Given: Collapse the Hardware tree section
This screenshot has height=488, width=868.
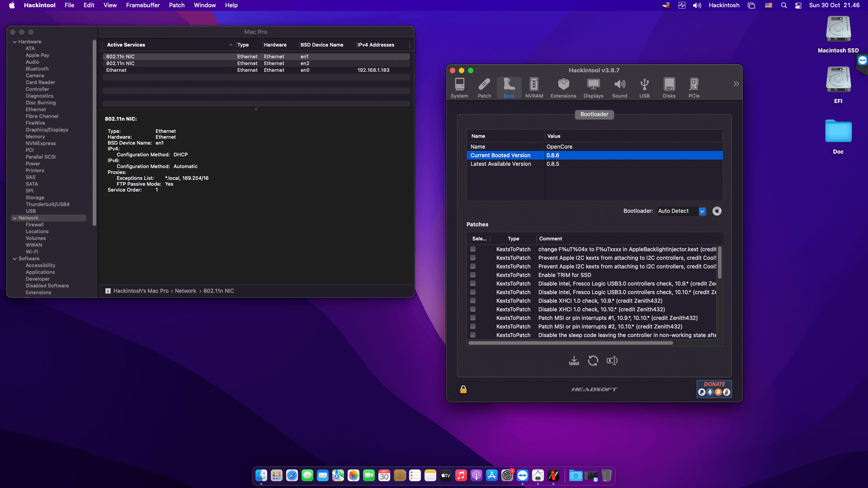Looking at the screenshot, I should tap(15, 42).
